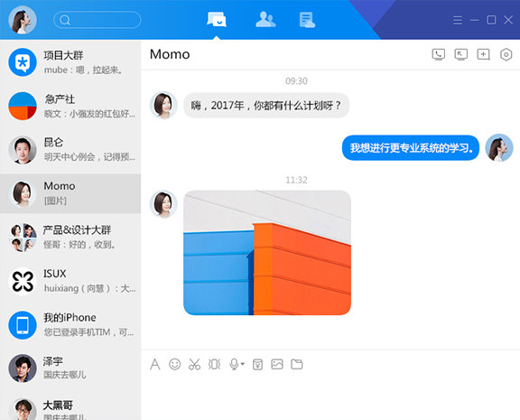
Task: Start a voice call with Momo
Action: [x=439, y=54]
